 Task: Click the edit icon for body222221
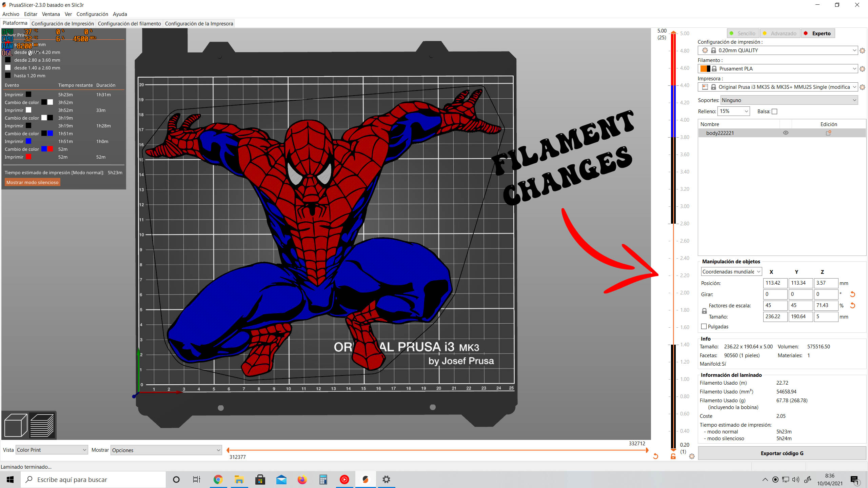(828, 133)
